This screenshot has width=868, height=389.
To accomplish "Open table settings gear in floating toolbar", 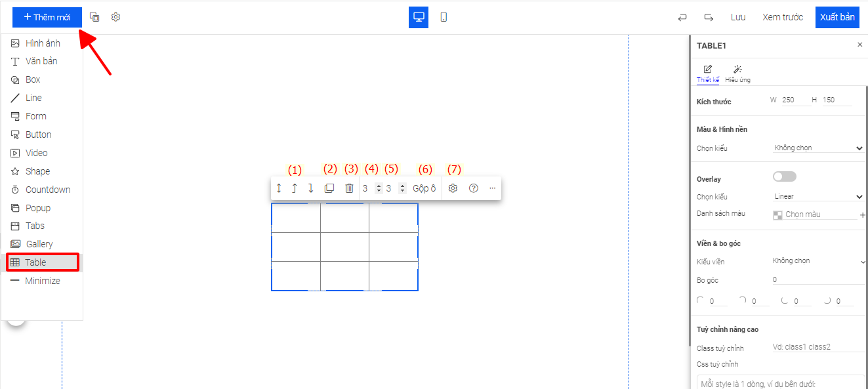I will coord(453,188).
